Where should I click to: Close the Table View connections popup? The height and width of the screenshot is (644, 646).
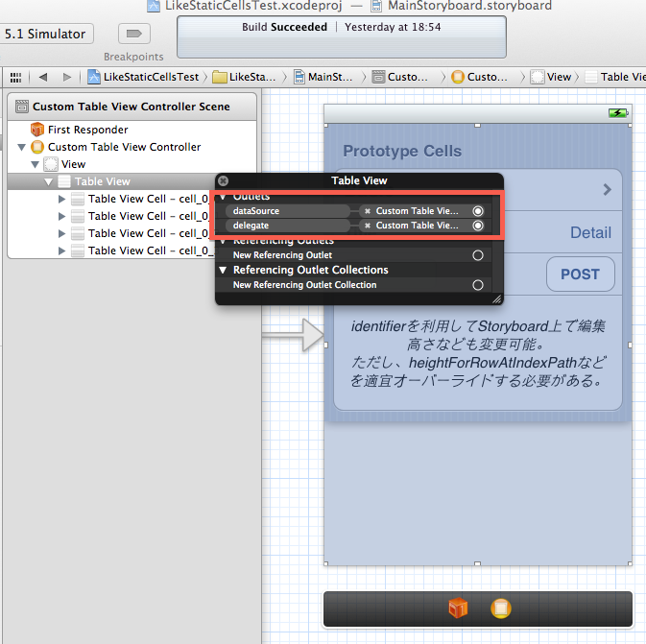tap(223, 180)
